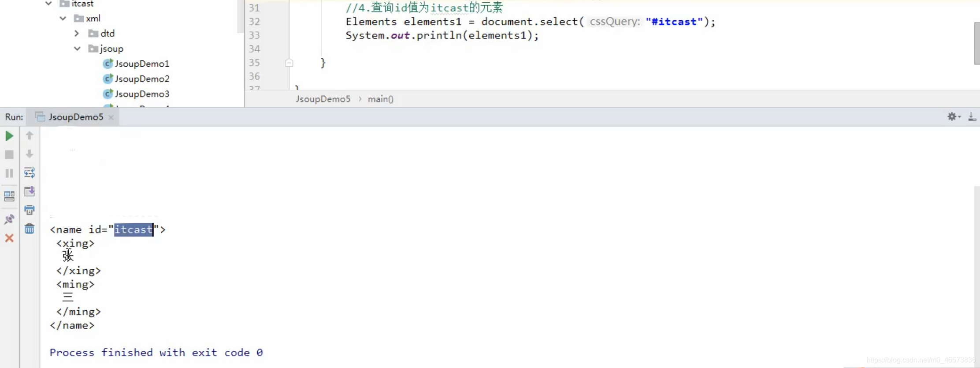This screenshot has height=368, width=980.
Task: Click the pin tab icon
Action: (9, 219)
